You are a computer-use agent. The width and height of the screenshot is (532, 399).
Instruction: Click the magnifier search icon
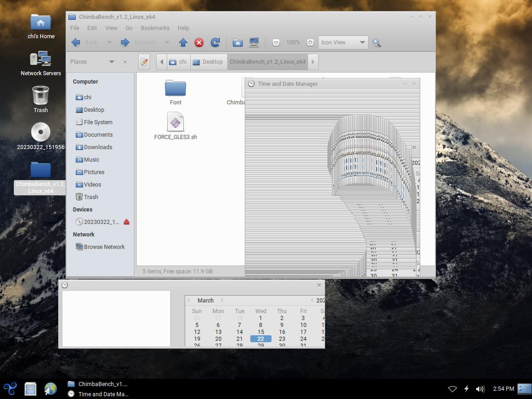point(376,42)
